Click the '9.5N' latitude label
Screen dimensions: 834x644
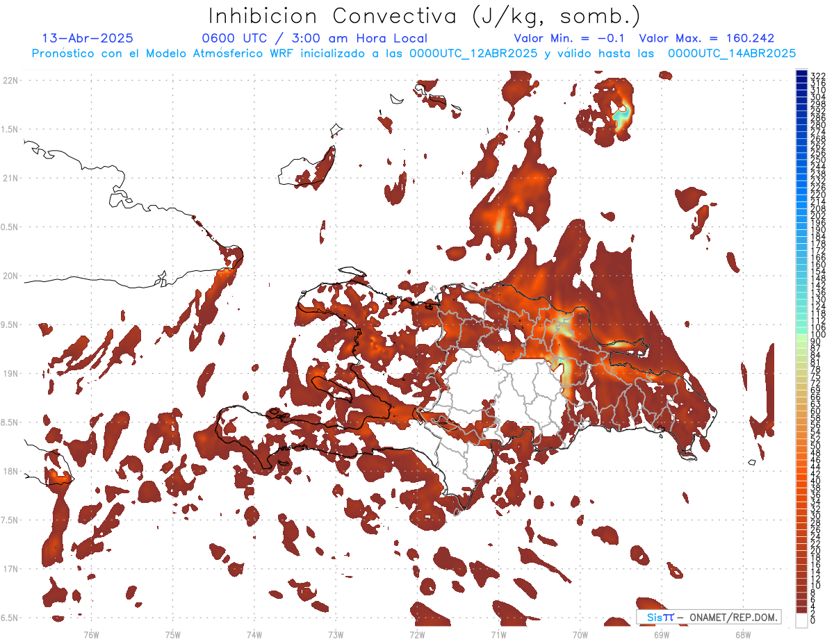(10, 324)
